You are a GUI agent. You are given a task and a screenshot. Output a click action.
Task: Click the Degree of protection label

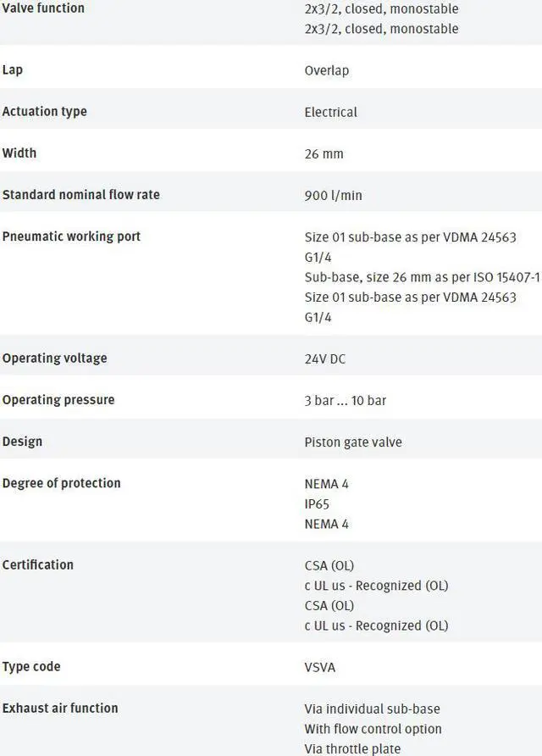tap(61, 483)
